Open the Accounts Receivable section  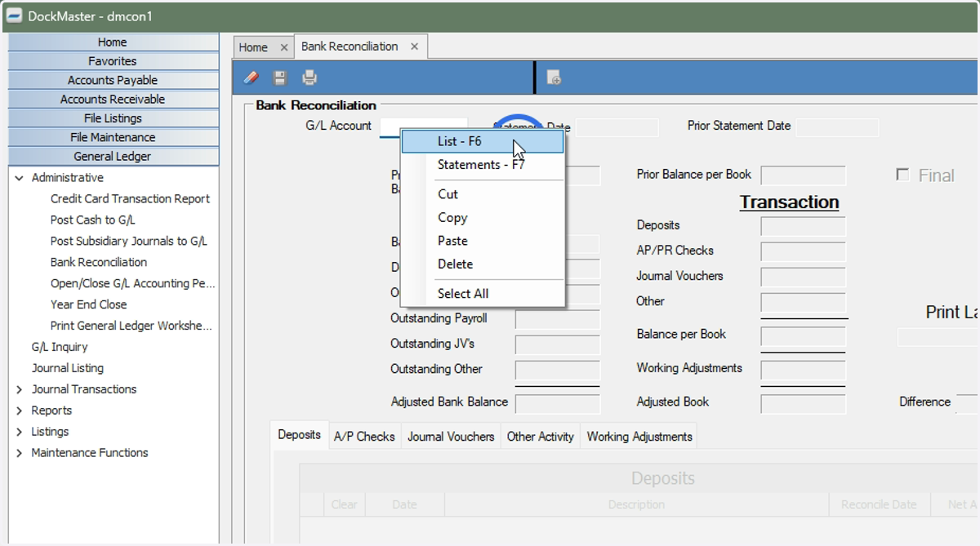pyautogui.click(x=113, y=99)
